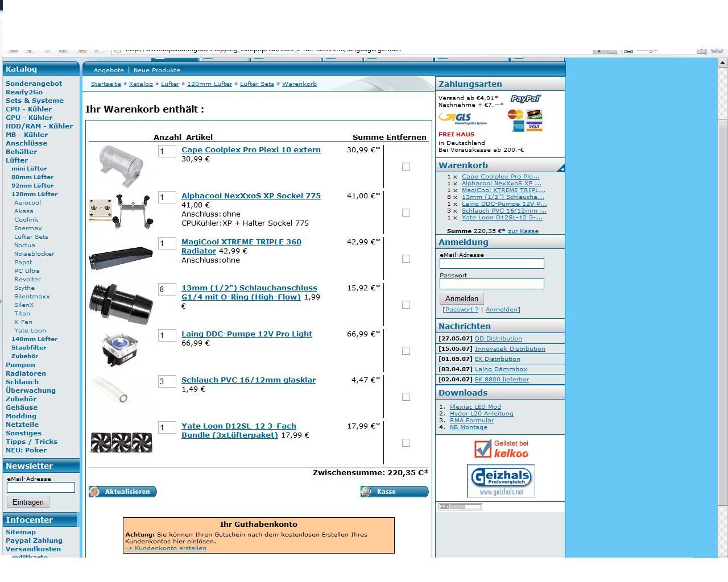This screenshot has width=728, height=582.
Task: Open Laing DDC-Pumpe product thumbnail
Action: pos(119,350)
